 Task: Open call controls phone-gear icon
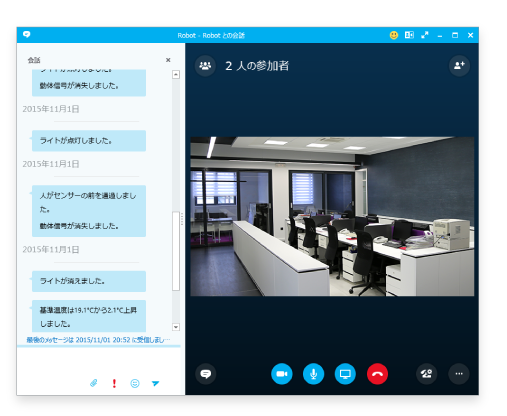(x=427, y=374)
